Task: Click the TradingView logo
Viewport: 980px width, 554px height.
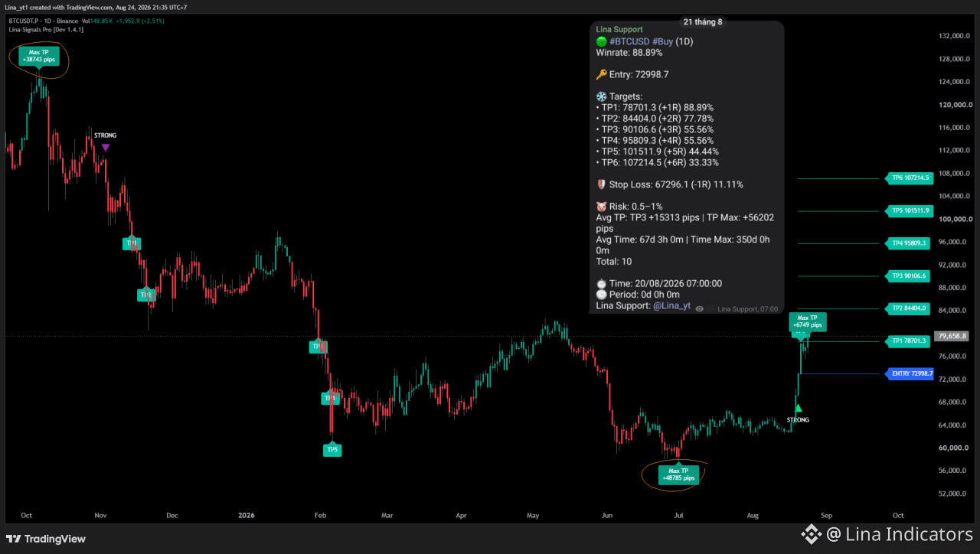Action: pyautogui.click(x=45, y=539)
